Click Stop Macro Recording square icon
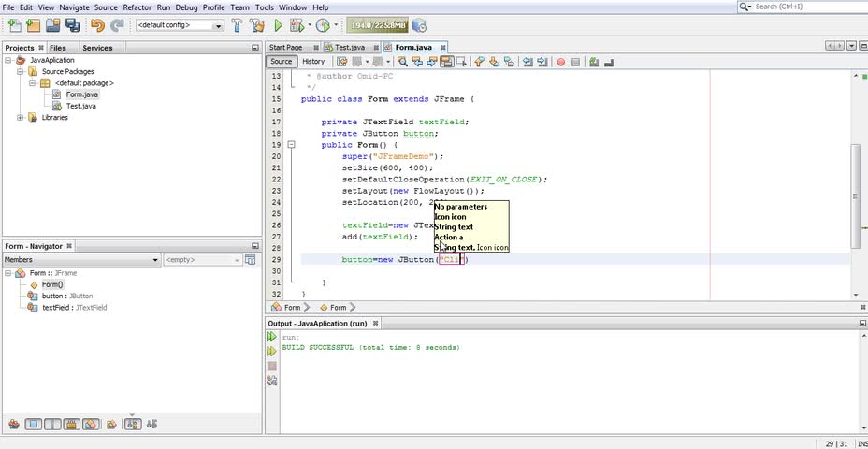 coord(575,62)
